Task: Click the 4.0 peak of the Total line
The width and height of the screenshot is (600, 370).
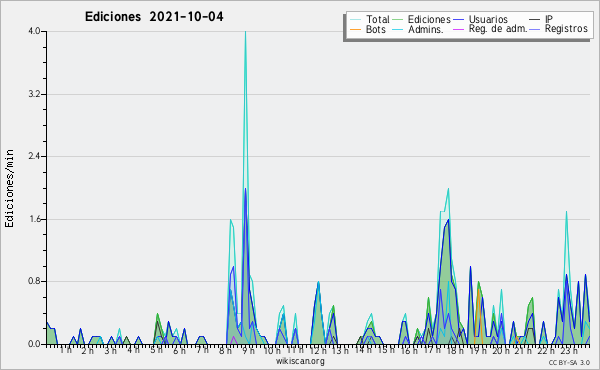Action: (x=245, y=32)
